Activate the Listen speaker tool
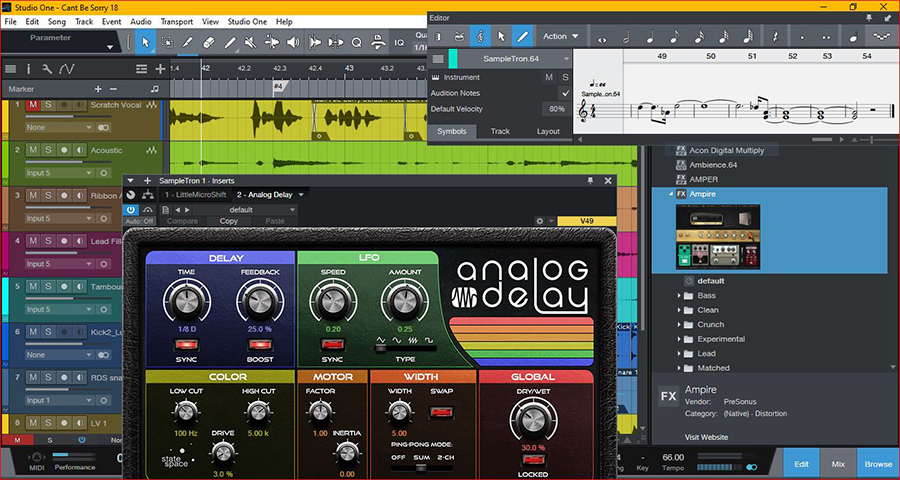900x480 pixels. pyautogui.click(x=293, y=42)
